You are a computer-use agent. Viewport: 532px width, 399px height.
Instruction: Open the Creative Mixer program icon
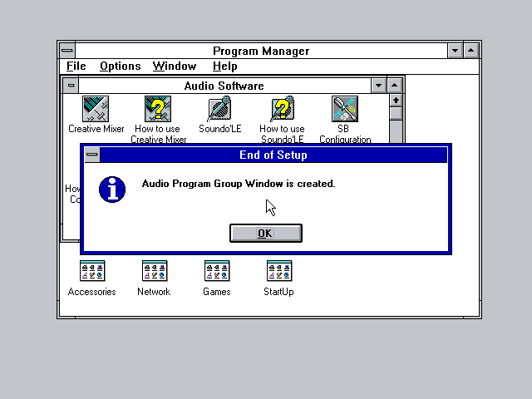pos(96,109)
